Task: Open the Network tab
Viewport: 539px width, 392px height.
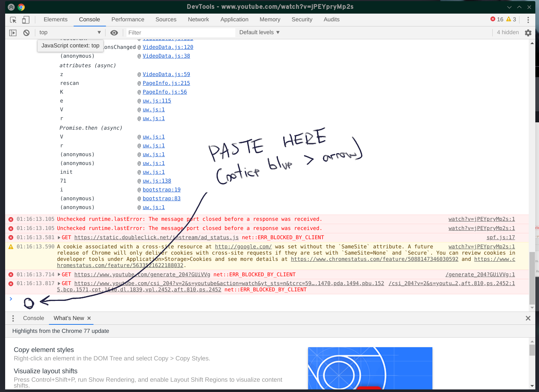Action: coord(199,19)
